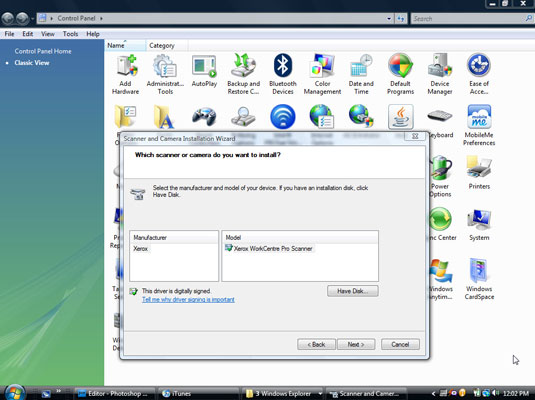The image size is (535, 400).
Task: Open the File menu
Action: tap(9, 34)
